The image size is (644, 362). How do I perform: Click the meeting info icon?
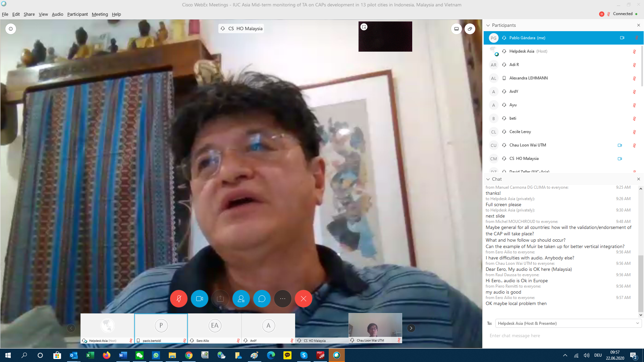pos(11,29)
